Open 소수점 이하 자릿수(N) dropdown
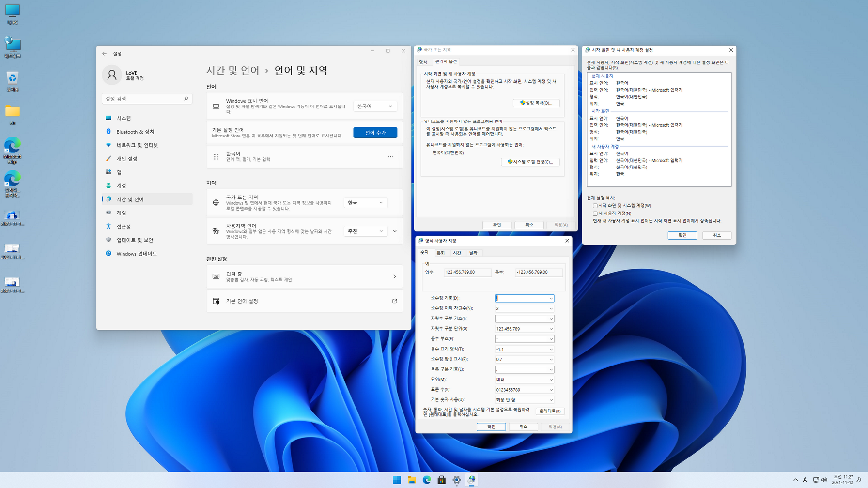868x488 pixels. click(x=524, y=308)
